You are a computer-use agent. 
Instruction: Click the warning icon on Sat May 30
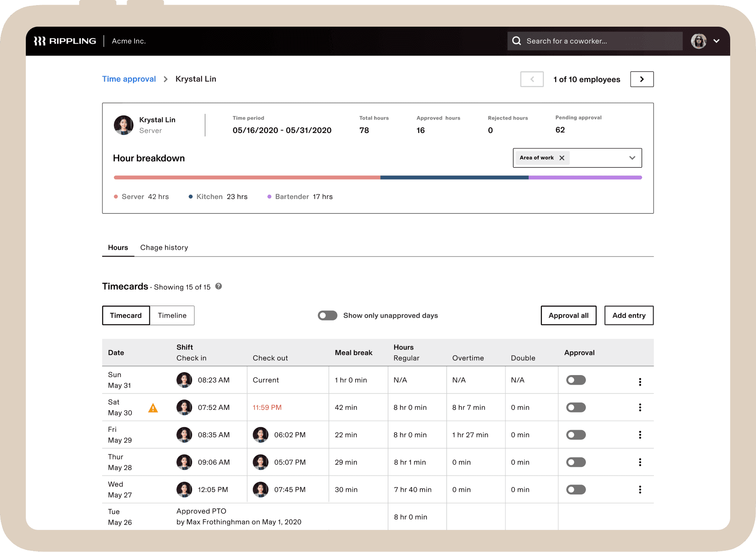153,408
